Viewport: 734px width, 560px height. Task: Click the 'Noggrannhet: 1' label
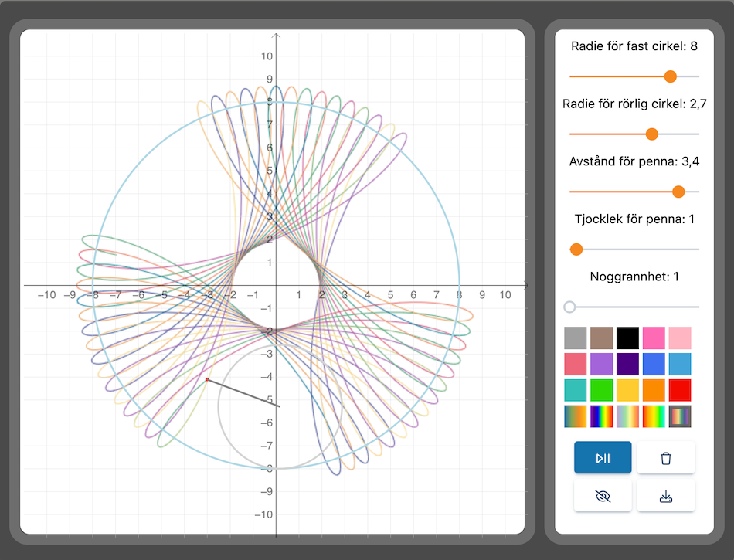(x=634, y=277)
